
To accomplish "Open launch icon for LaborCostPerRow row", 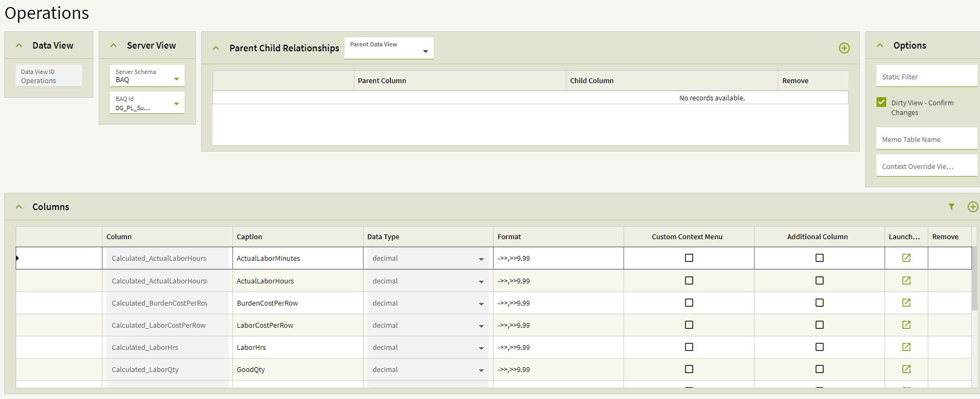I will click(906, 325).
